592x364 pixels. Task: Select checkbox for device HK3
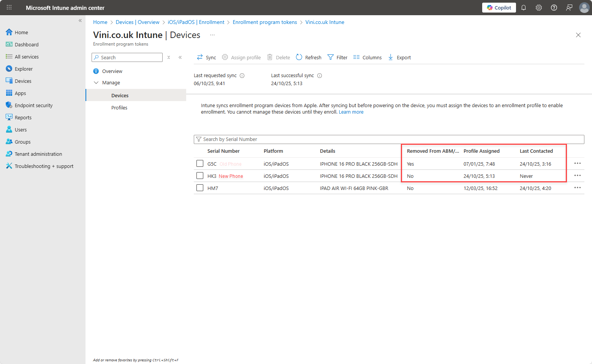tap(200, 176)
